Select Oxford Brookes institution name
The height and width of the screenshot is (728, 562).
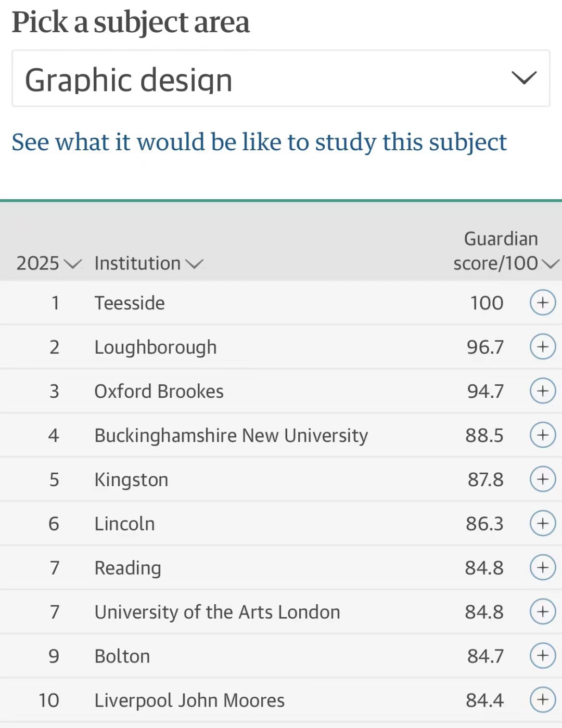(159, 392)
